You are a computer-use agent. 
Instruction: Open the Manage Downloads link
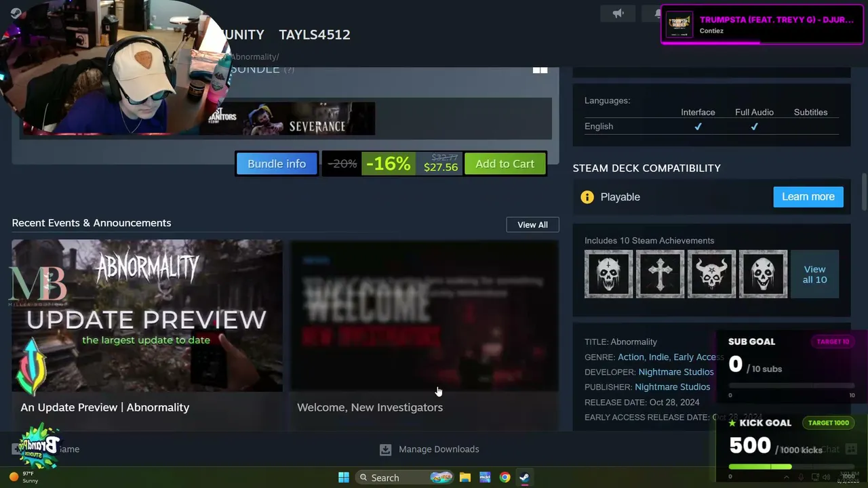tap(439, 449)
